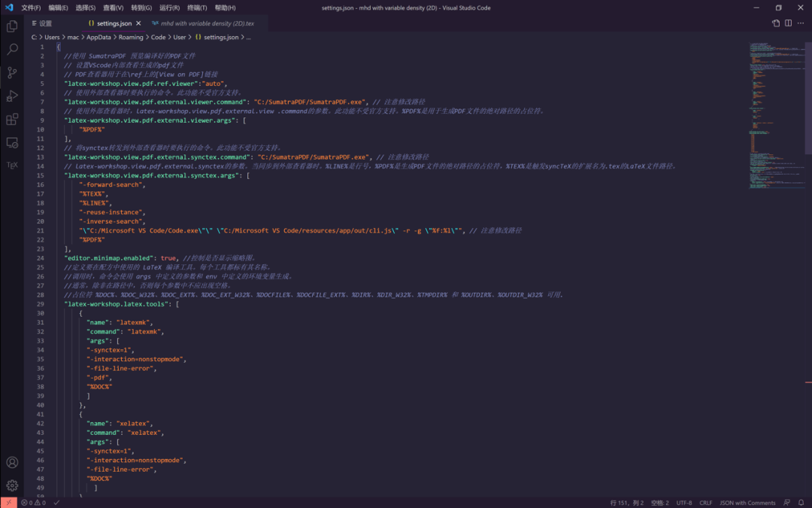The width and height of the screenshot is (812, 508).
Task: Click "-reuse-instance" string
Action: [x=111, y=212]
